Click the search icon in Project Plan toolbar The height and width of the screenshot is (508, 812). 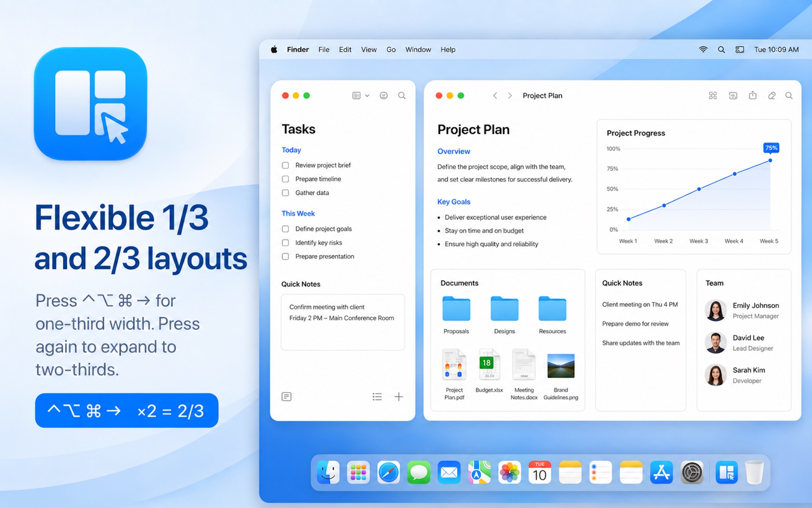(x=789, y=96)
